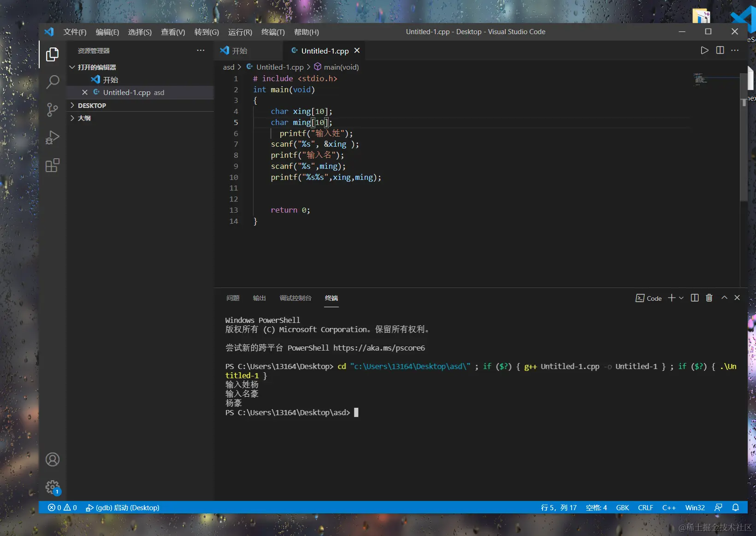Open the Explorer view in activity bar

pos(53,54)
